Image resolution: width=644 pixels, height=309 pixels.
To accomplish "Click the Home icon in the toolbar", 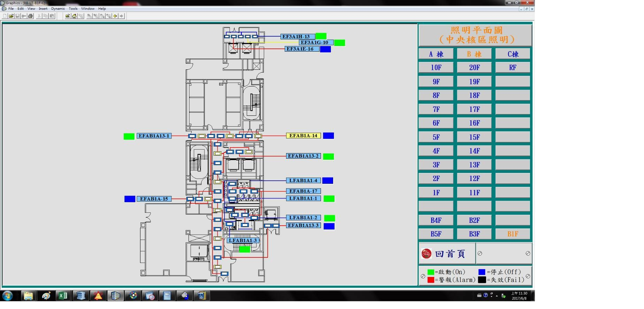I will (x=74, y=16).
